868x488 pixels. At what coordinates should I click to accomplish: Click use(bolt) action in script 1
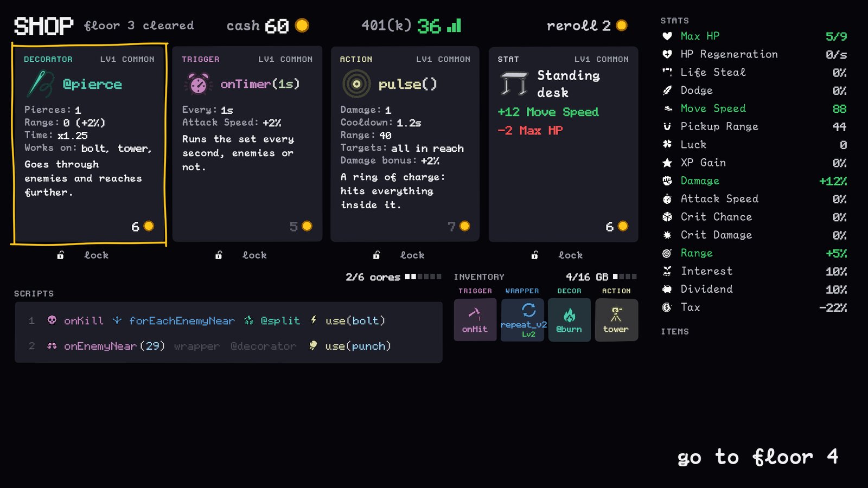(348, 320)
